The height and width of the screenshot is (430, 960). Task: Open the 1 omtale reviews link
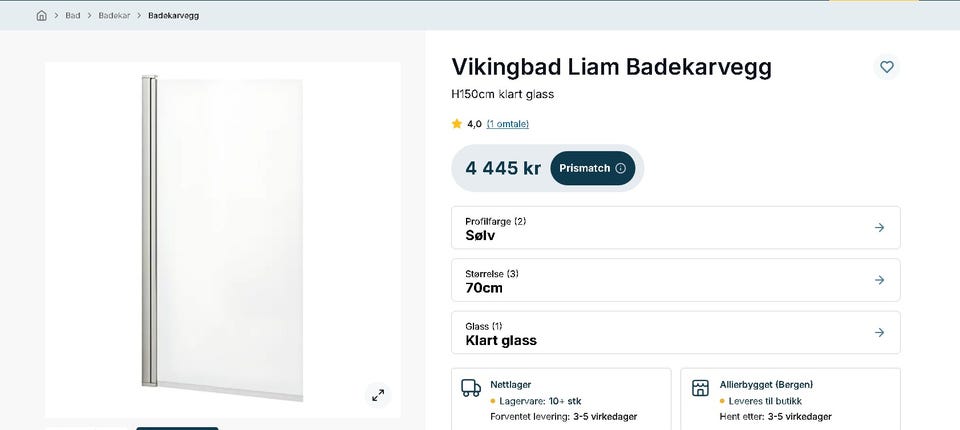pos(508,124)
